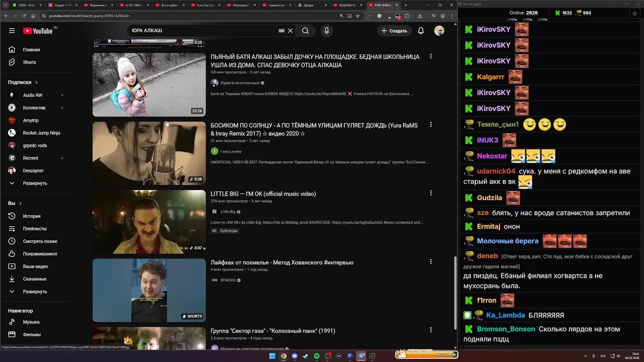644x362 pixels.
Task: Open YouTube notifications bell
Action: point(421,31)
